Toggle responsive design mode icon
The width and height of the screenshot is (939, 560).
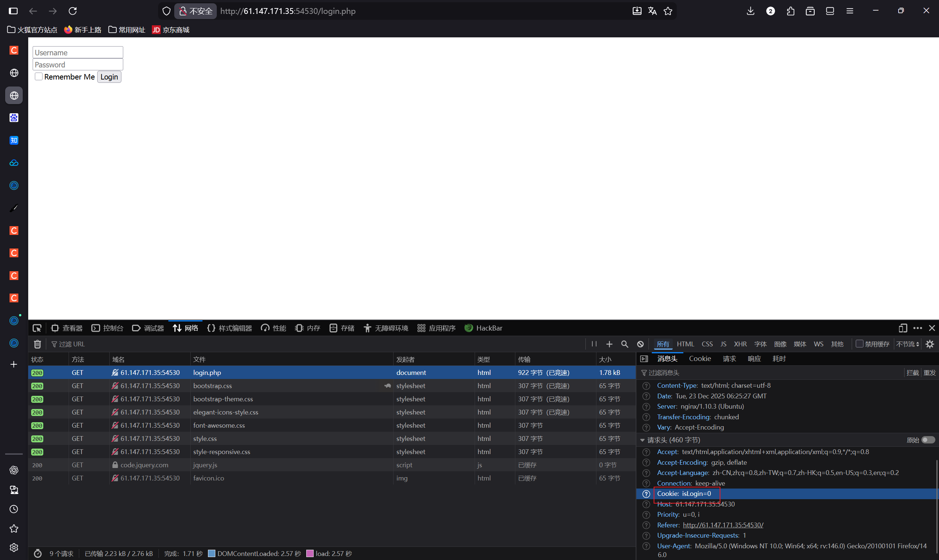tap(903, 328)
